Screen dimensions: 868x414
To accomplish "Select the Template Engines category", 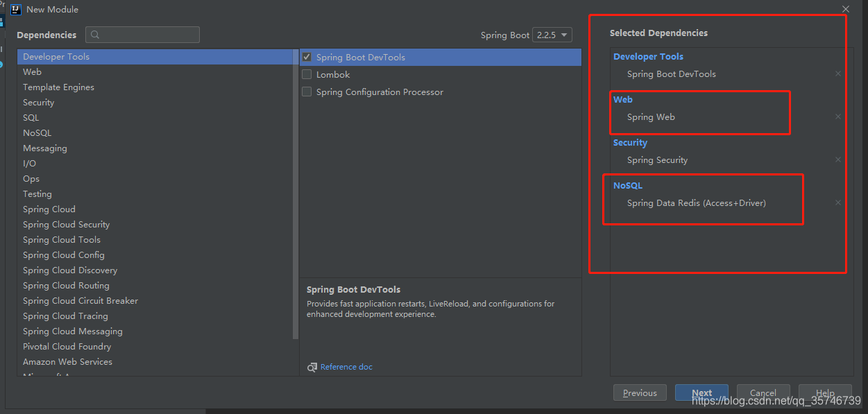I will [155, 87].
